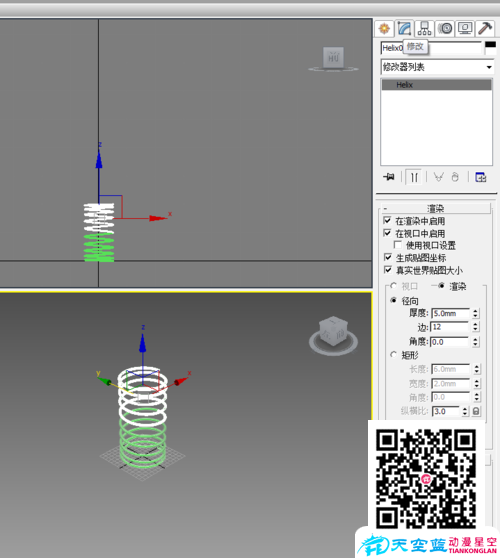Image resolution: width=500 pixels, height=558 pixels.
Task: Click the aspect ratio lock icon
Action: [x=476, y=411]
